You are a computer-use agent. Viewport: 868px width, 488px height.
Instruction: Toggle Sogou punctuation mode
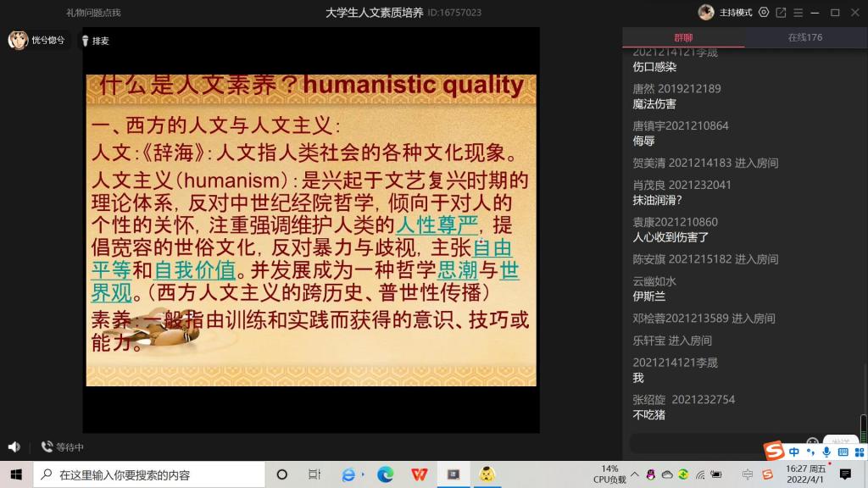coord(810,452)
